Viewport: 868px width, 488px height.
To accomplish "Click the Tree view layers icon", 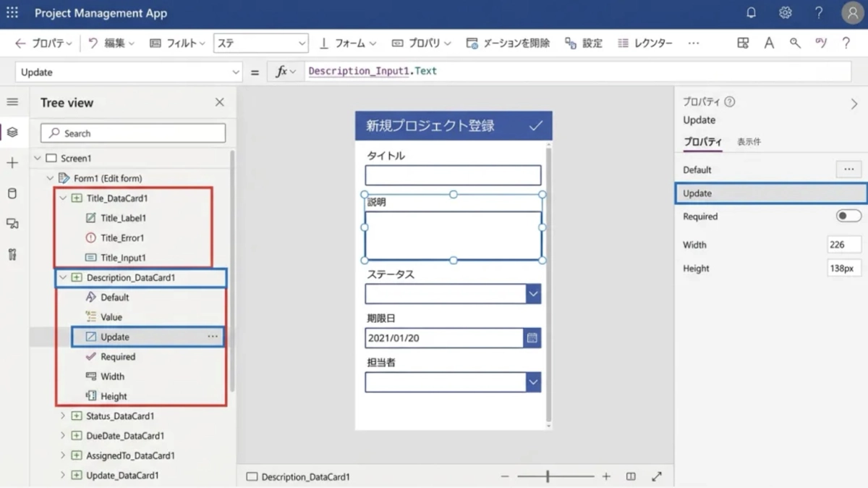I will (12, 132).
